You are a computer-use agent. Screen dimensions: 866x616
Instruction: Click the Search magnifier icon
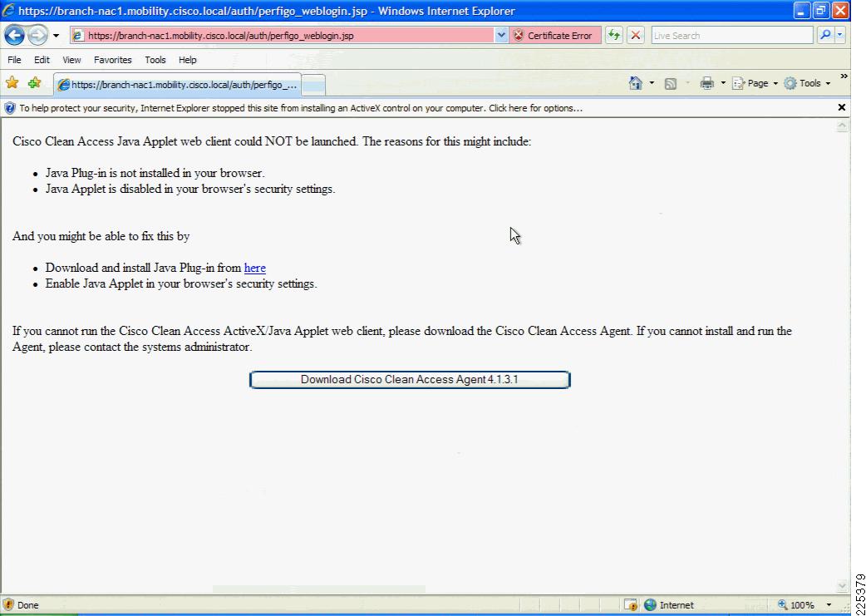coord(825,36)
